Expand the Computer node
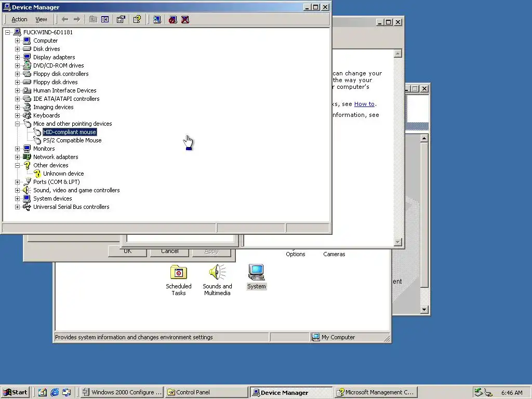Screen dimensions: 532x399 point(17,41)
